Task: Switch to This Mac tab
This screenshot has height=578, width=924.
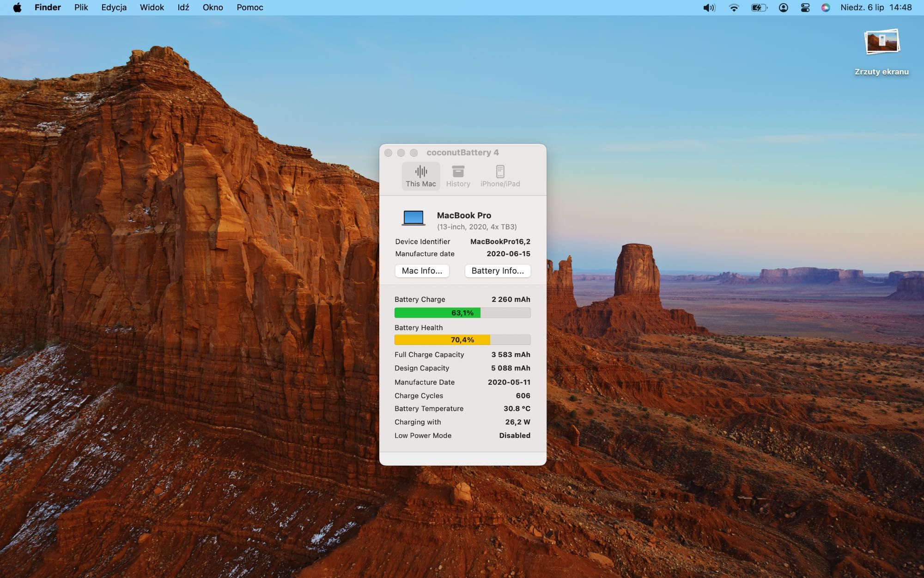Action: point(421,176)
